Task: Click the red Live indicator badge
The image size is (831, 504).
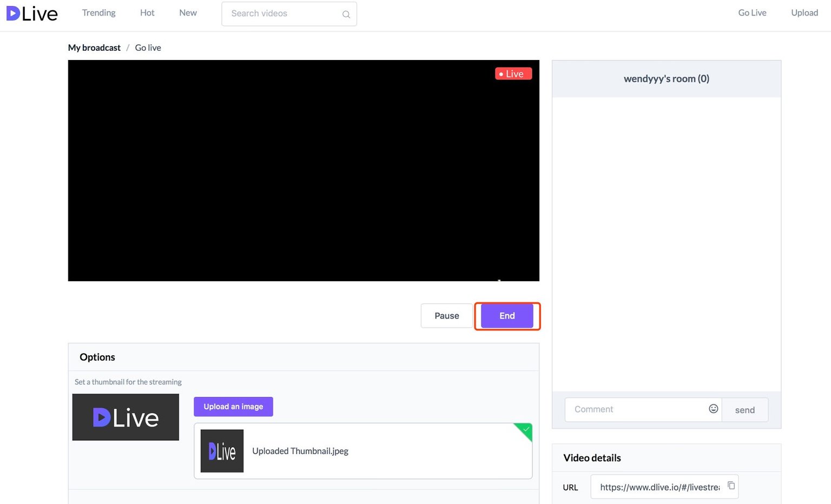Action: pos(513,74)
